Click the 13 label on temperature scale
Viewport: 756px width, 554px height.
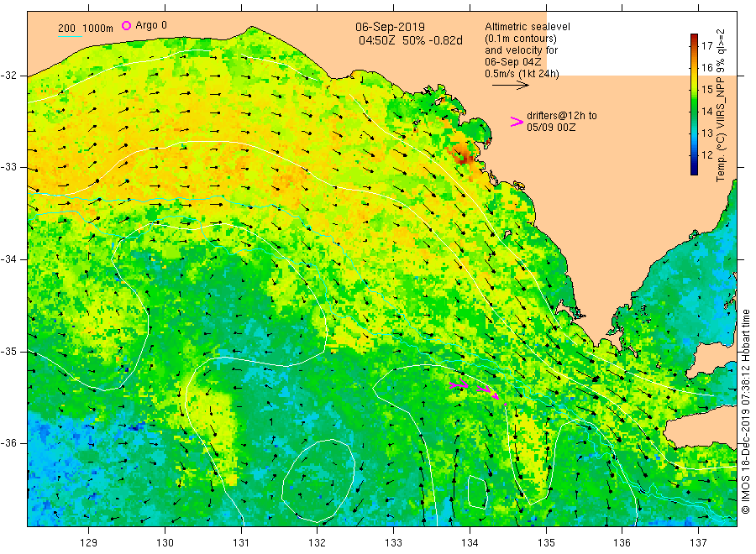point(706,133)
